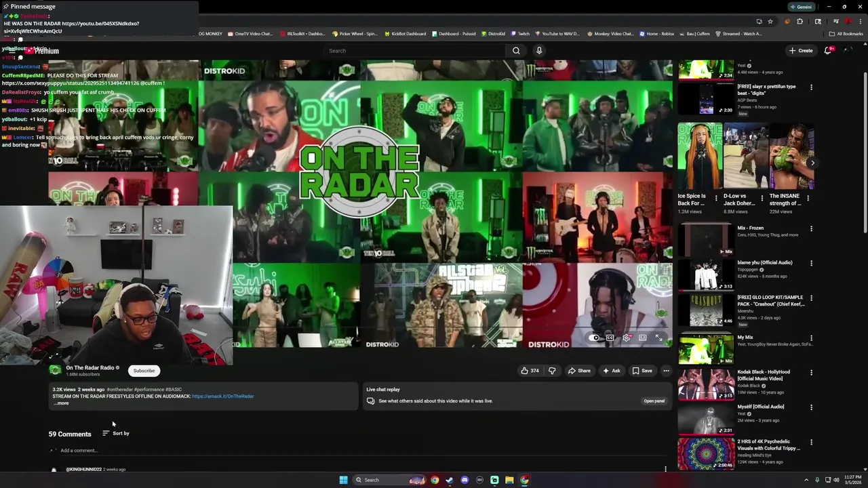
Task: Open the Sort by comments menu
Action: 116,433
